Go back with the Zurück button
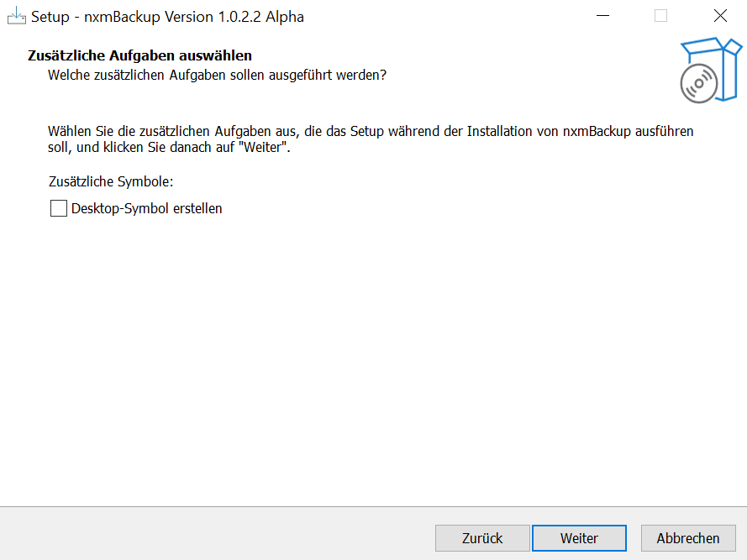 (x=482, y=538)
